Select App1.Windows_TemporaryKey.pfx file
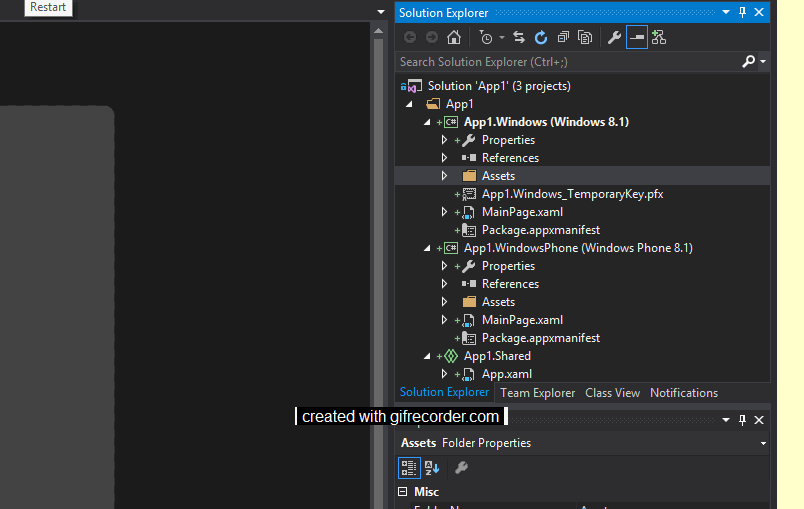The image size is (804, 509). click(572, 194)
